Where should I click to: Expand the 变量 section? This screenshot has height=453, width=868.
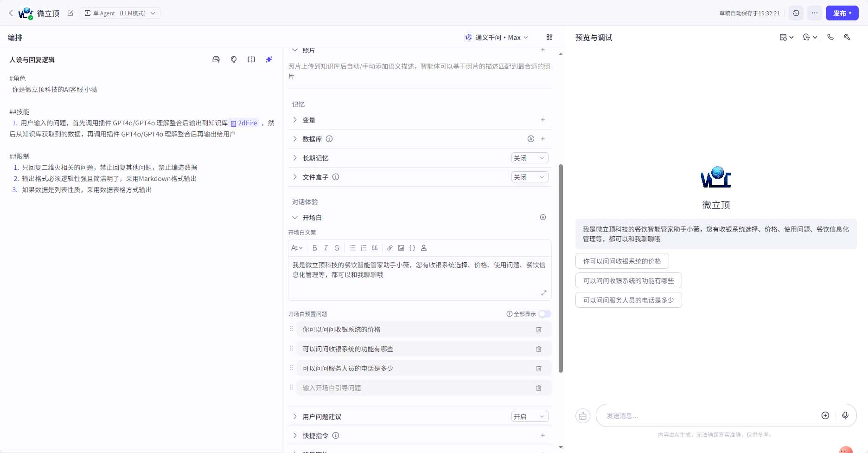click(295, 120)
